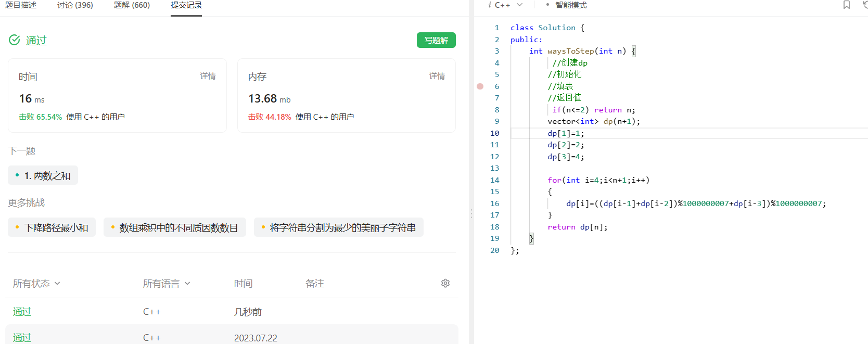Viewport: 868px width, 344px height.
Task: Switch to the 题目描述 tab
Action: (x=21, y=5)
